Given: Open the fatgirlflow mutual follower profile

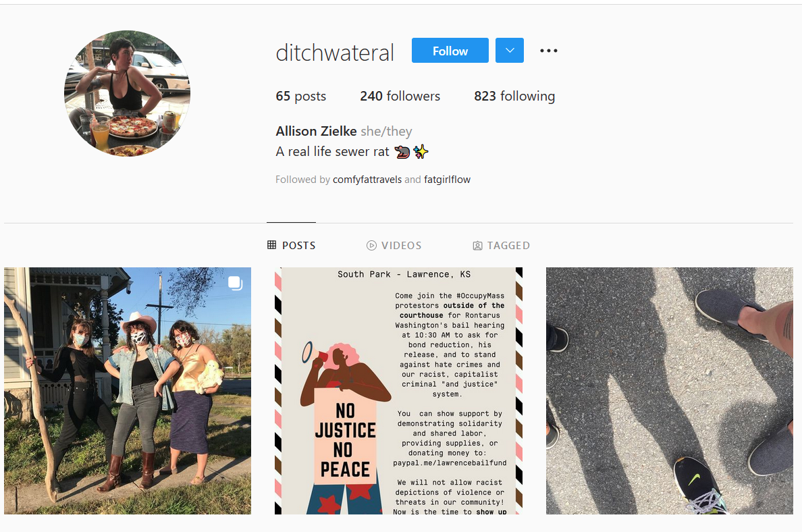Looking at the screenshot, I should click(x=447, y=180).
